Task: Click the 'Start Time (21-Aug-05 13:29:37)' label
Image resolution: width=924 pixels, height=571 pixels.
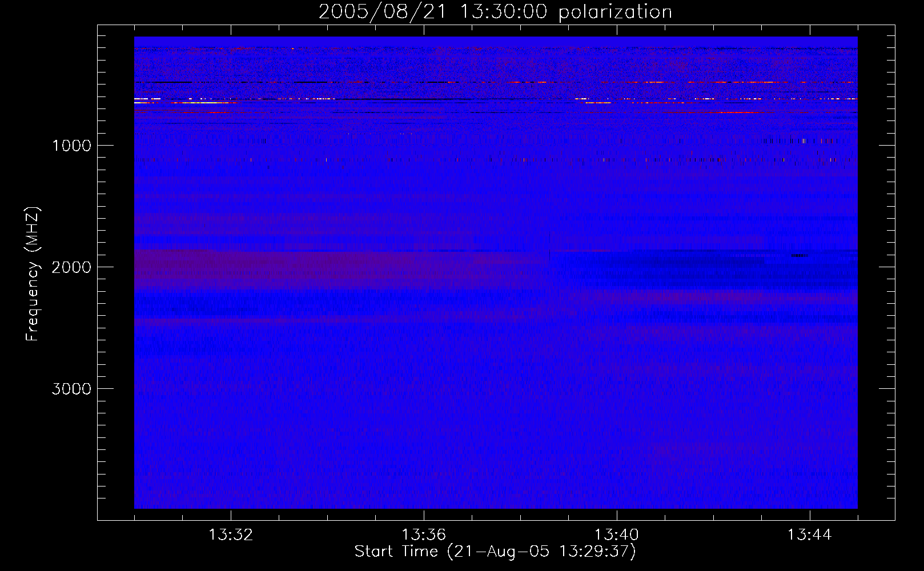Action: click(x=495, y=552)
